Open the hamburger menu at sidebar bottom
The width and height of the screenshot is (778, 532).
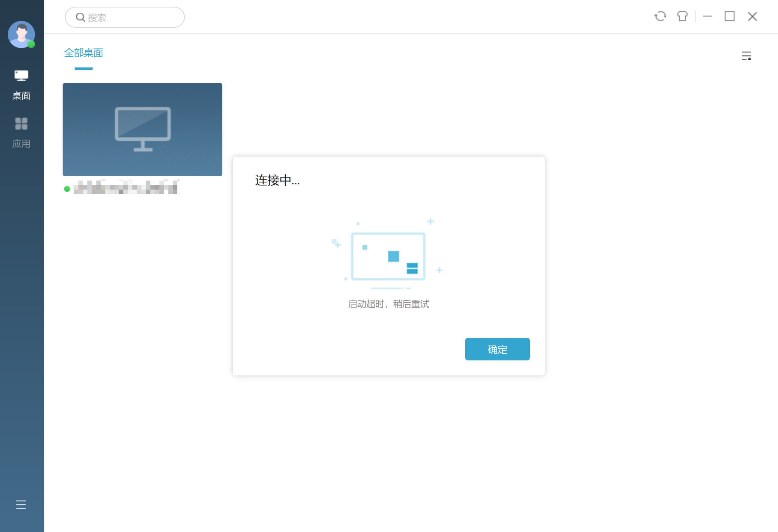point(21,505)
